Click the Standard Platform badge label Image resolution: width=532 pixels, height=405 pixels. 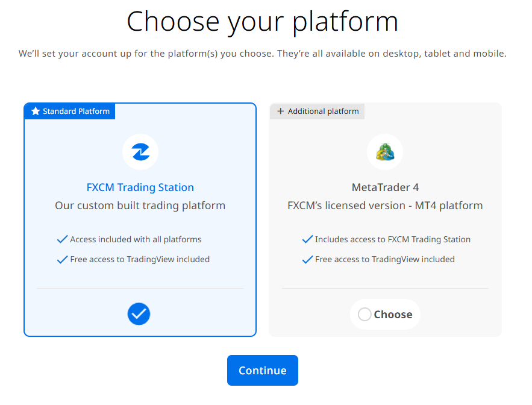(76, 111)
